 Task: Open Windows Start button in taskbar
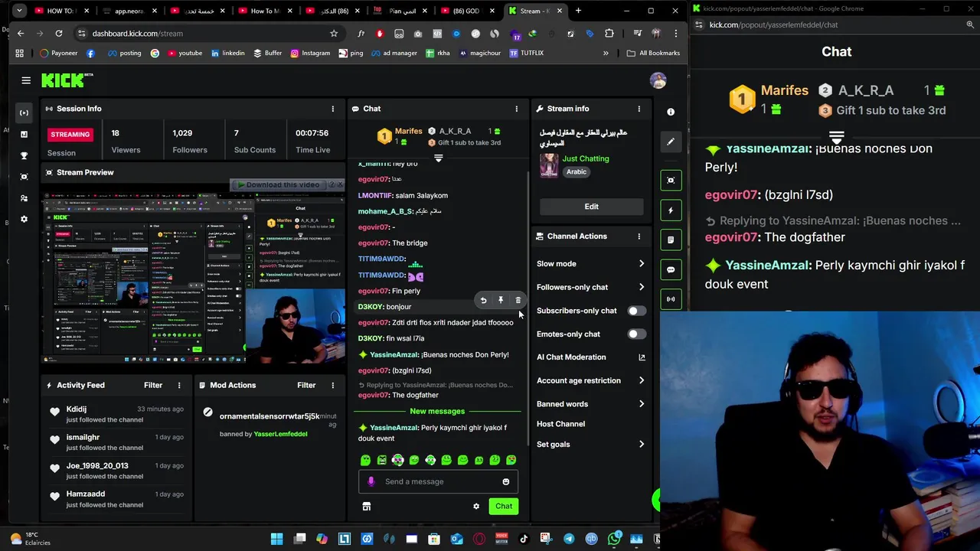pyautogui.click(x=276, y=539)
